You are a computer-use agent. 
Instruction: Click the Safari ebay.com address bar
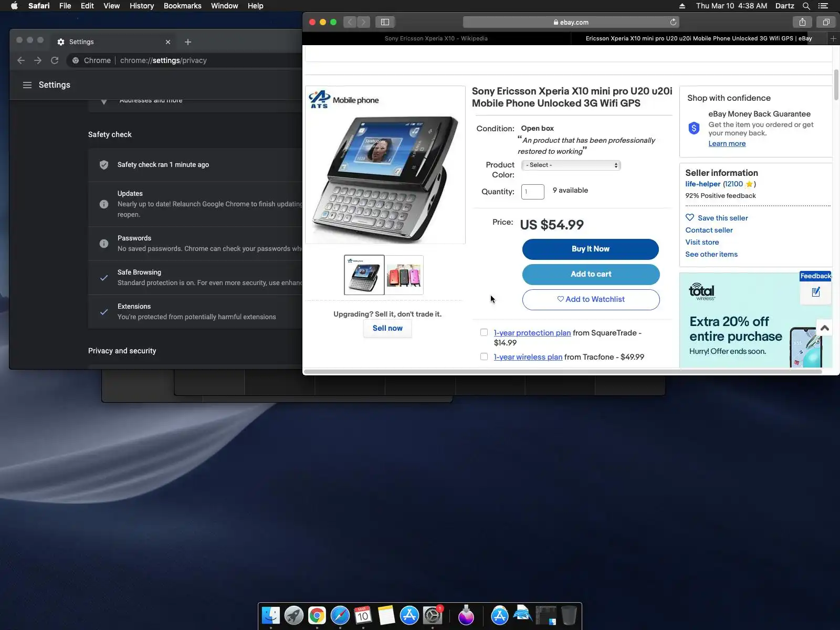point(571,22)
